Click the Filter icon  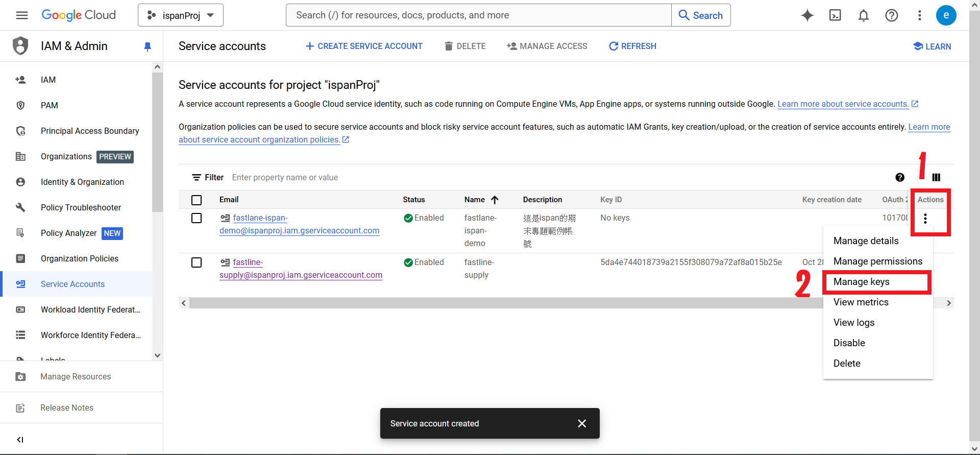point(197,177)
